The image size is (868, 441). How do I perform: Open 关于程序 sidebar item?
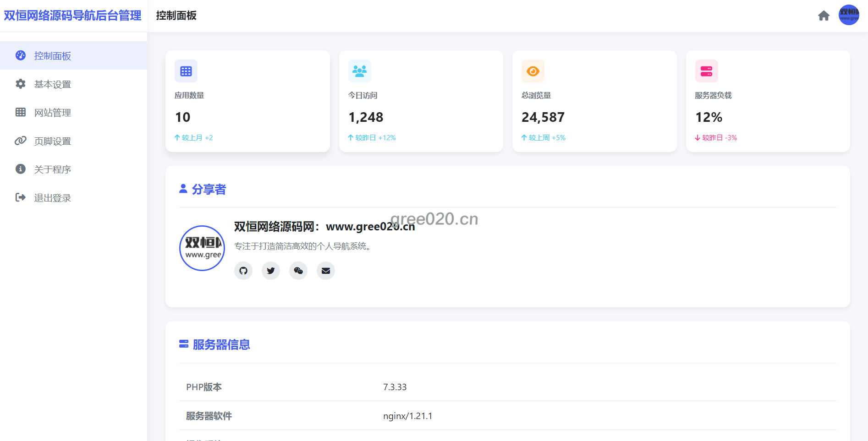pyautogui.click(x=53, y=169)
